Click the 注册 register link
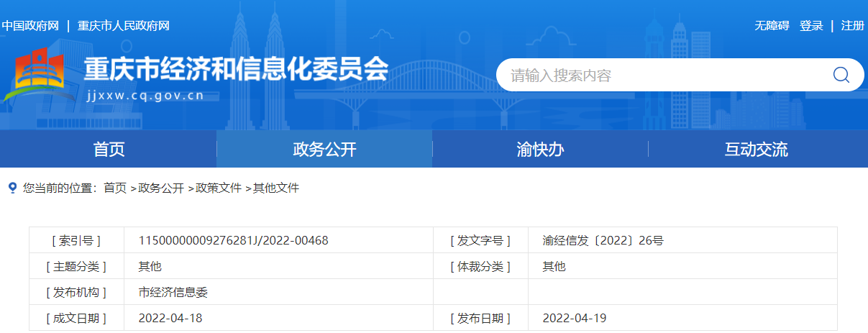Viewport: 868px width, 333px height. [x=853, y=26]
